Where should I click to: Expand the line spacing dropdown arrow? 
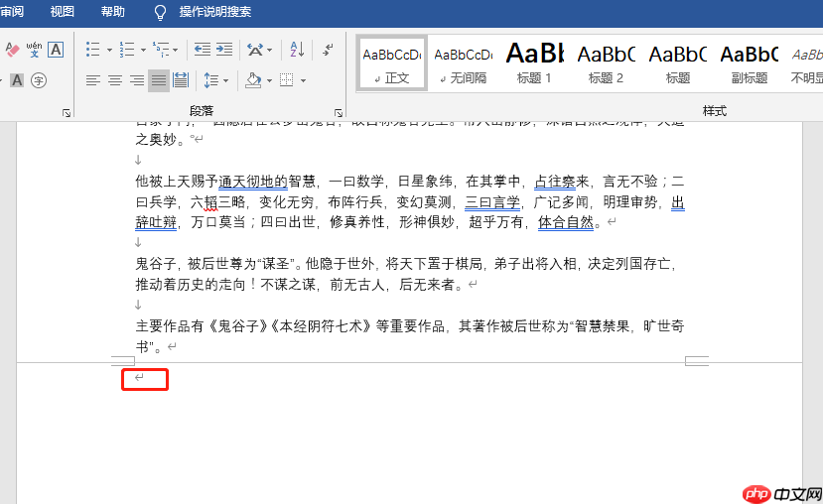(x=226, y=80)
